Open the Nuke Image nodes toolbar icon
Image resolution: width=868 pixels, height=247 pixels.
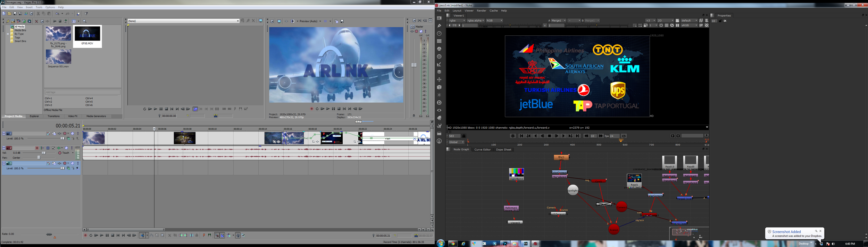(439, 18)
